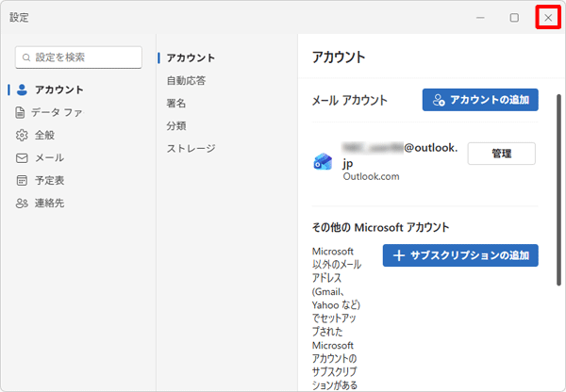Screen dimensions: 566x392
Task: Click the magnifier icon in search box
Action: (x=26, y=57)
